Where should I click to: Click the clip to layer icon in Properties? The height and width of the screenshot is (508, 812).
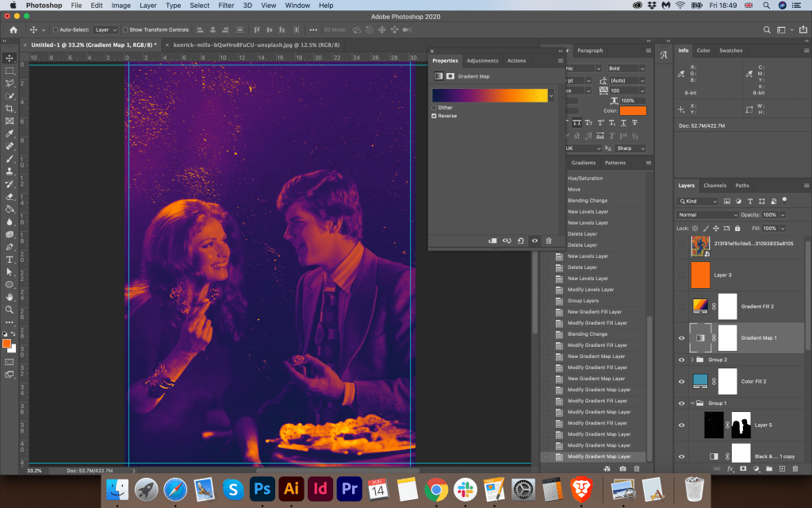click(492, 241)
